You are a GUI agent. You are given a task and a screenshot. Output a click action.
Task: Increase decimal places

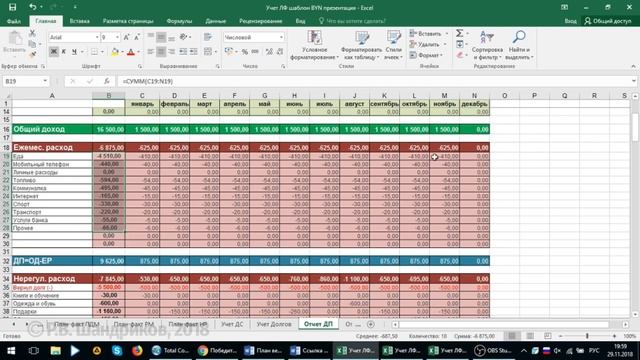(x=269, y=52)
